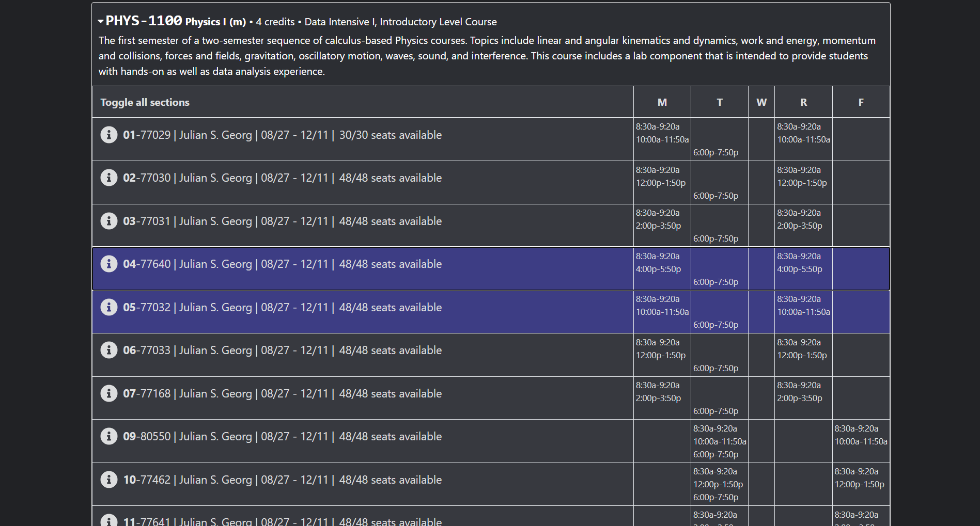This screenshot has height=526, width=980.
Task: Click the '4 credits' text
Action: [x=275, y=22]
